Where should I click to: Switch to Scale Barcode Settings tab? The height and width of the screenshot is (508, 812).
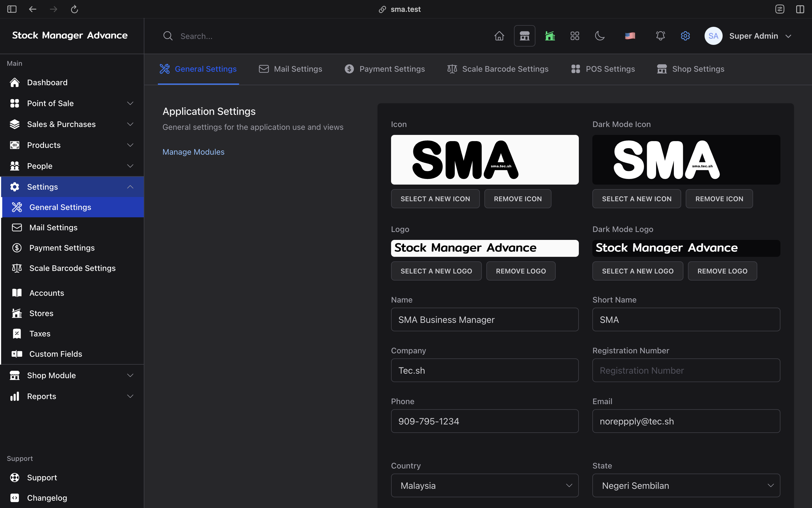(x=498, y=69)
